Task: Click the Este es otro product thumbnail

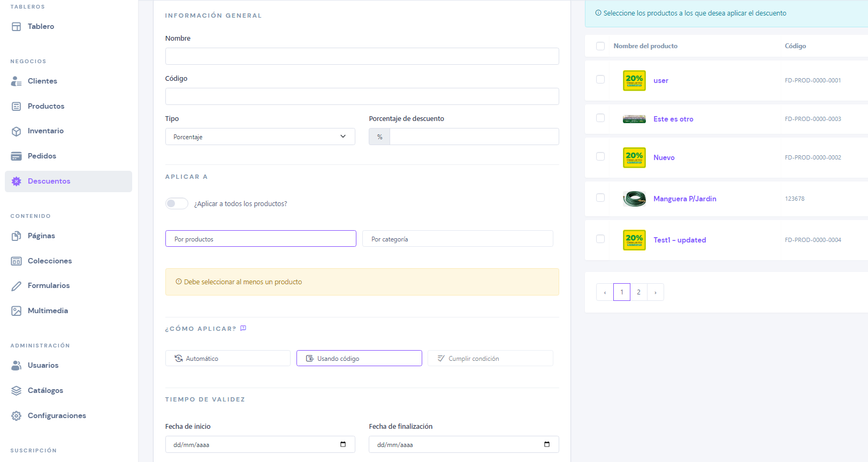Action: click(x=634, y=119)
